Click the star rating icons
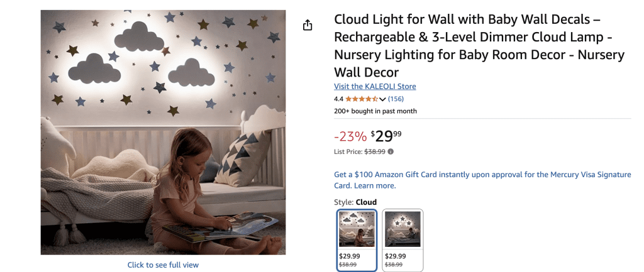644x272 pixels. tap(362, 99)
